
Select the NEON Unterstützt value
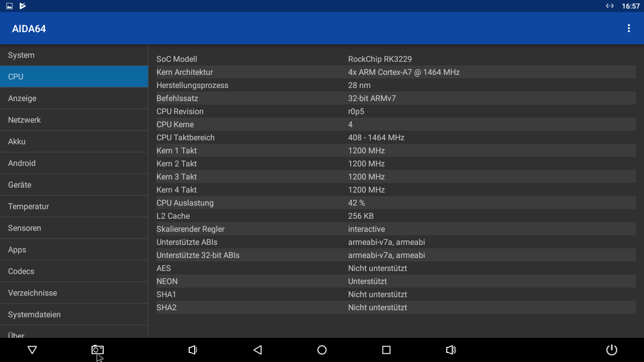click(367, 282)
